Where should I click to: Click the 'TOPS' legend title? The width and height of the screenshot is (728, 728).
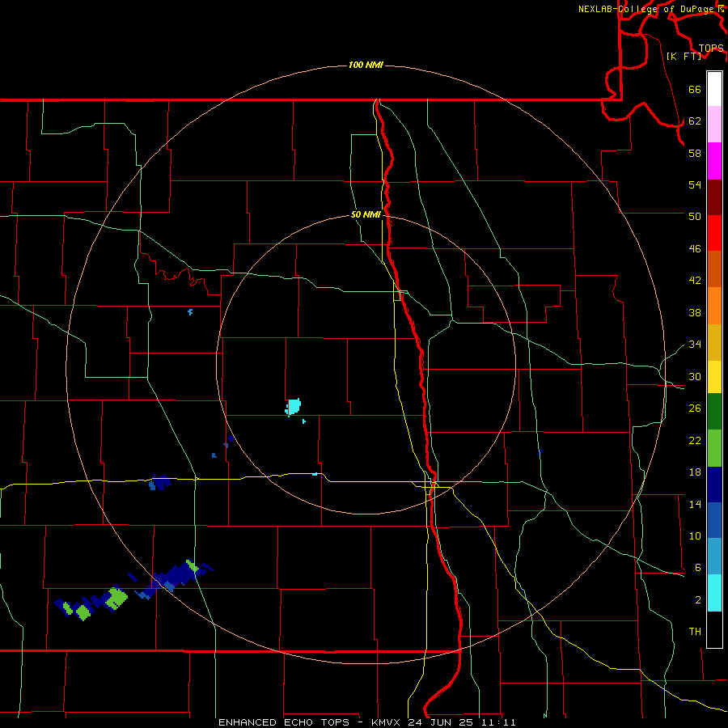pyautogui.click(x=711, y=49)
